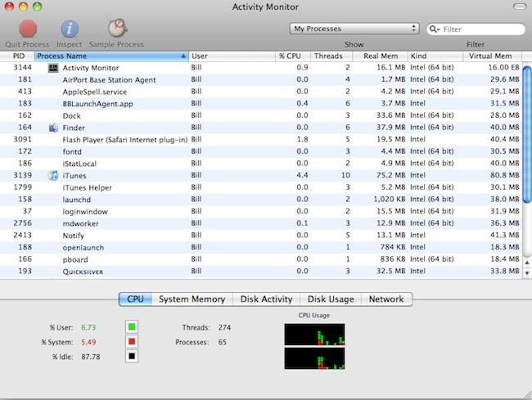
Task: Click the magnifier icon in Filter field
Action: point(434,29)
